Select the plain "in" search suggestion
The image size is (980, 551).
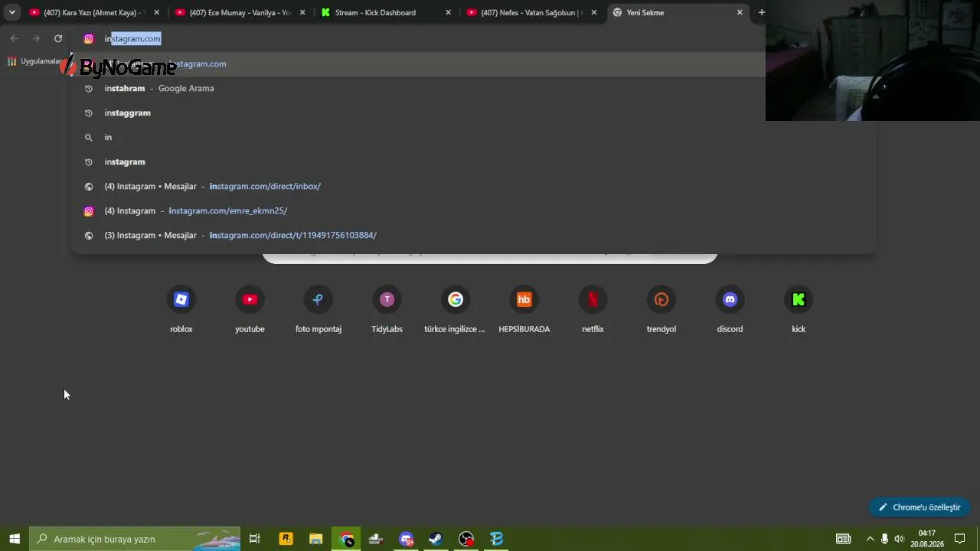click(x=473, y=137)
